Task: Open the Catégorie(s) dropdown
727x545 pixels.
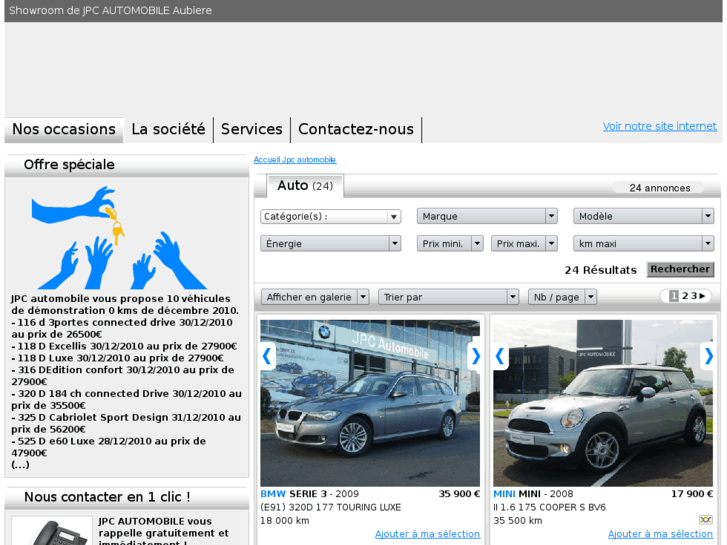Action: [331, 217]
